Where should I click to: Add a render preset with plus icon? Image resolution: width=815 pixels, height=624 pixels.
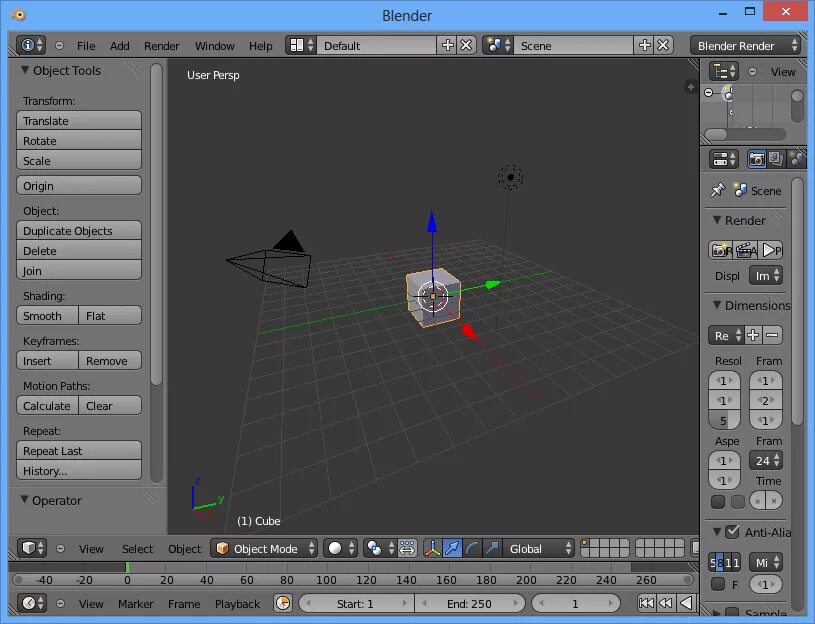click(x=753, y=335)
